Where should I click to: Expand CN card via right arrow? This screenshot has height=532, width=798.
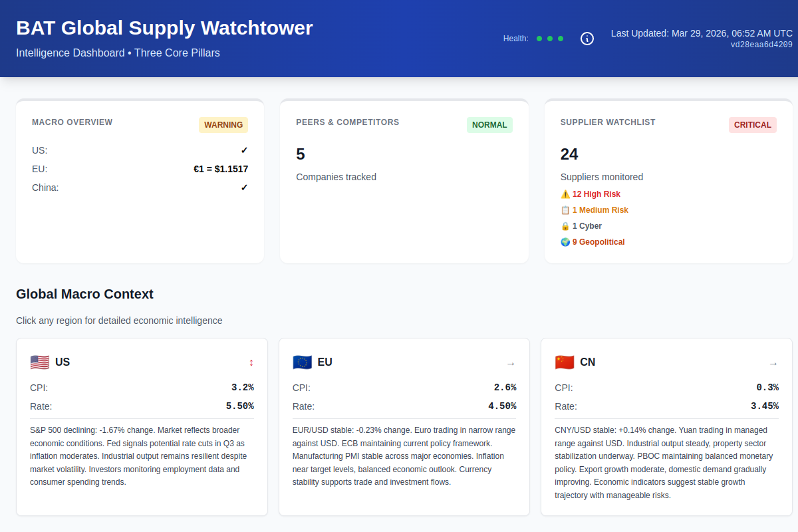[773, 364]
